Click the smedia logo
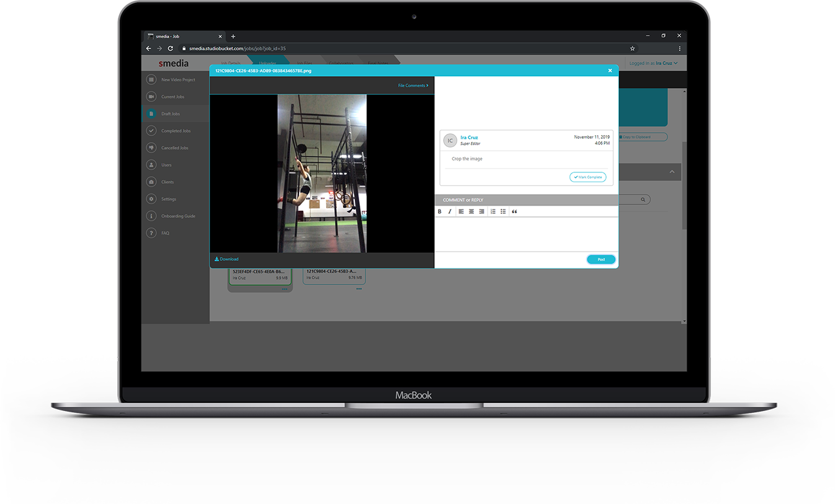 [x=173, y=63]
